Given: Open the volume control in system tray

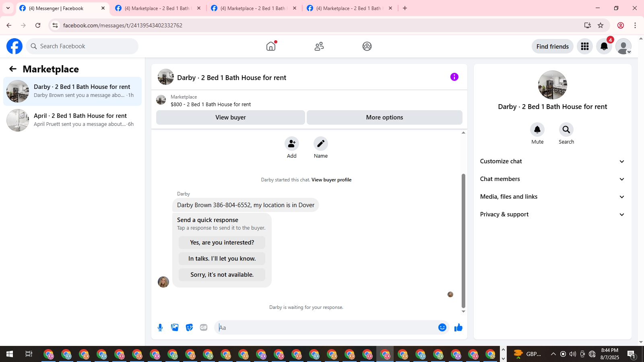Looking at the screenshot, I should 573,354.
